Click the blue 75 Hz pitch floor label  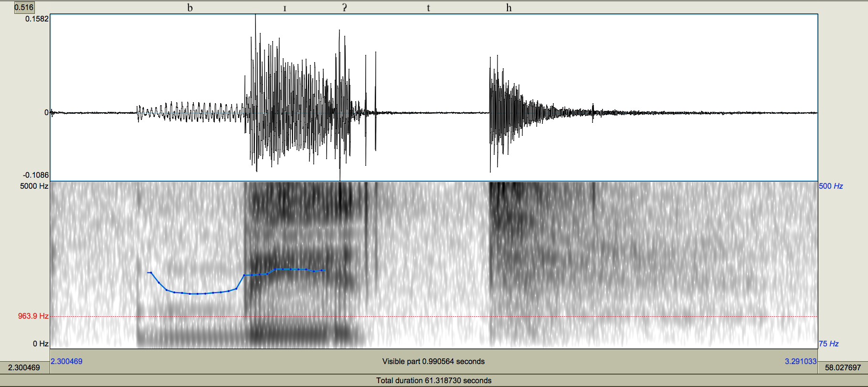click(x=828, y=344)
